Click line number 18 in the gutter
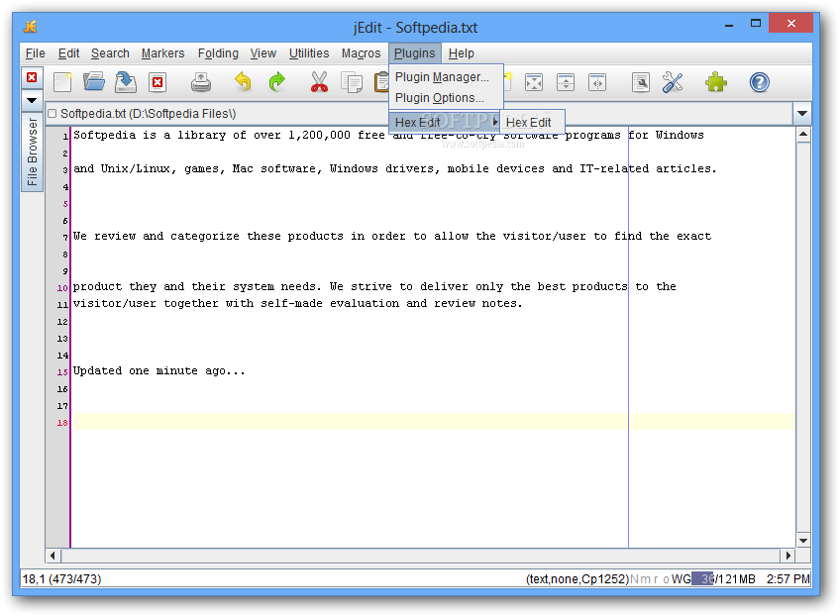Screen dimensions: 840x616 click(x=62, y=423)
